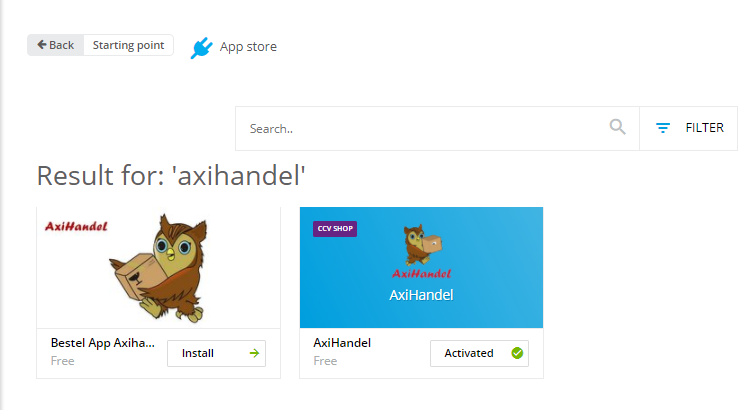Open the FILTER options
Viewport: 745px width, 410px height.
tap(688, 128)
